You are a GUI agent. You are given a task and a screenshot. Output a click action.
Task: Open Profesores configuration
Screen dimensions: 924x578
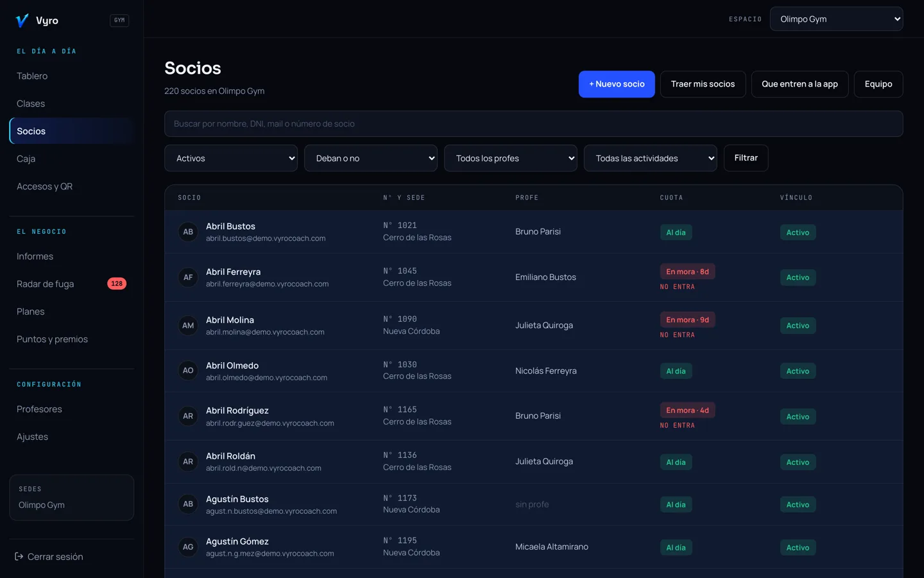(72, 409)
